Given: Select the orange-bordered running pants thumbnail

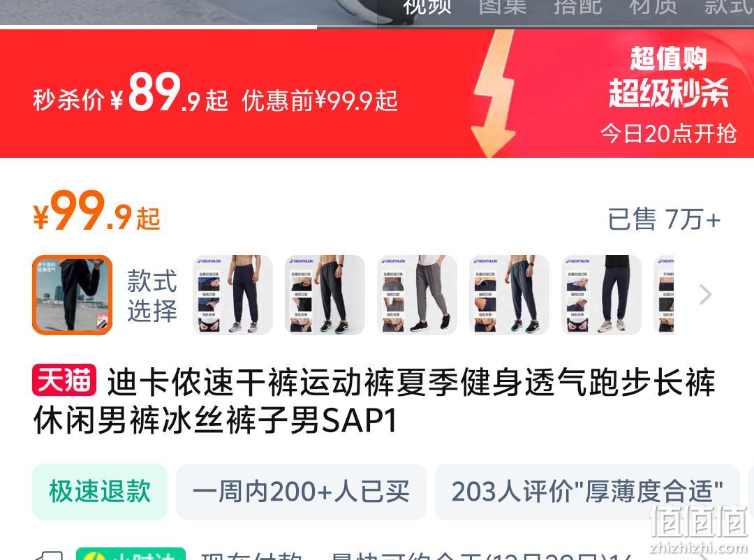Looking at the screenshot, I should (x=72, y=295).
